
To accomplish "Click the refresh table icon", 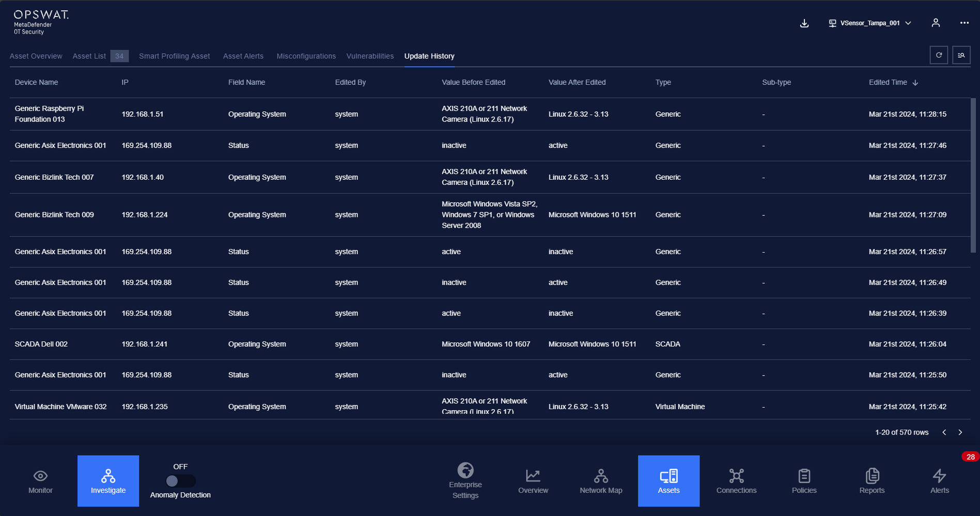I will 939,55.
